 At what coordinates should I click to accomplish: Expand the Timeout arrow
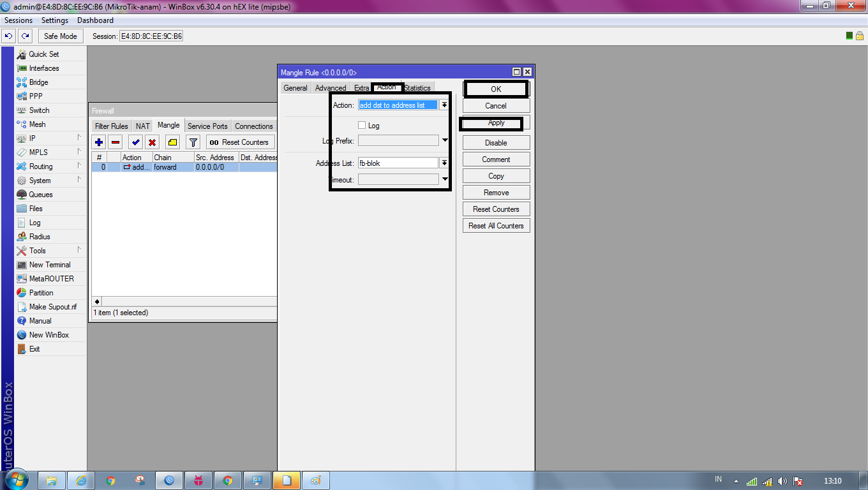445,180
